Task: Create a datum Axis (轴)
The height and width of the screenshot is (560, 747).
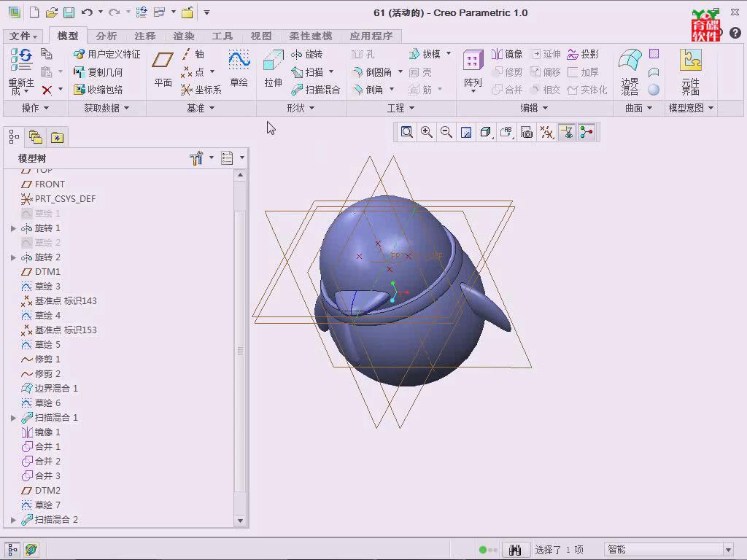Action: (x=193, y=54)
